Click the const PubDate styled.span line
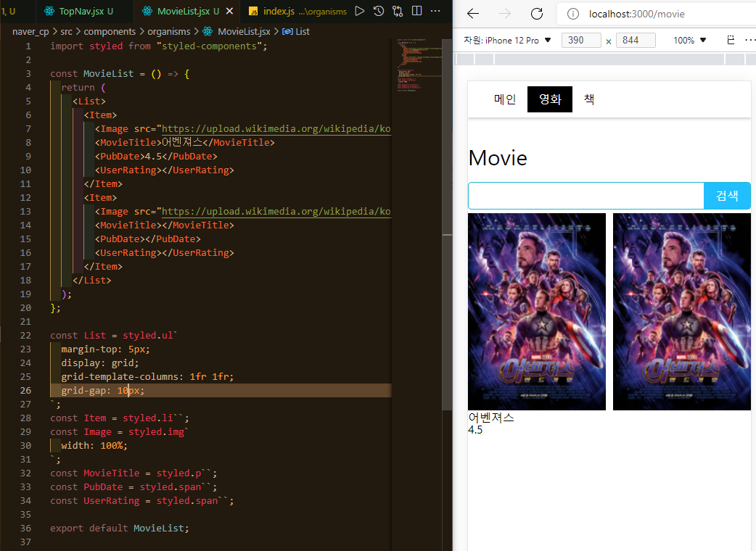 [x=133, y=487]
